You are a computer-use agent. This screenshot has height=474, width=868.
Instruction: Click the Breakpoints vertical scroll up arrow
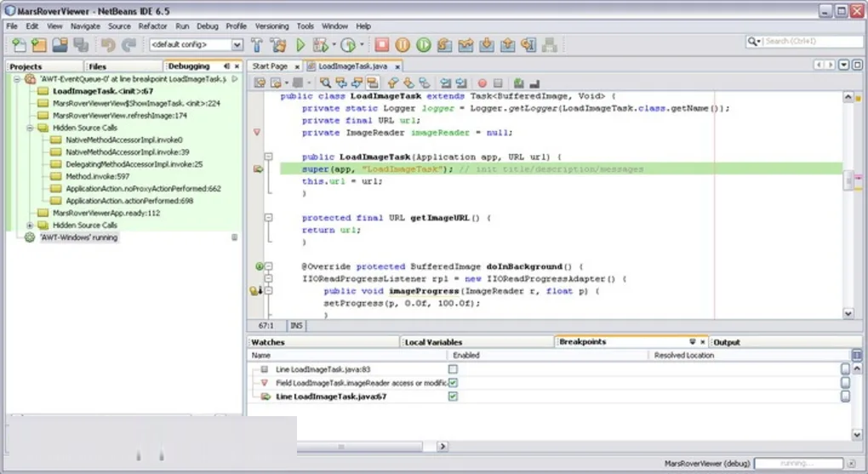[x=856, y=368]
